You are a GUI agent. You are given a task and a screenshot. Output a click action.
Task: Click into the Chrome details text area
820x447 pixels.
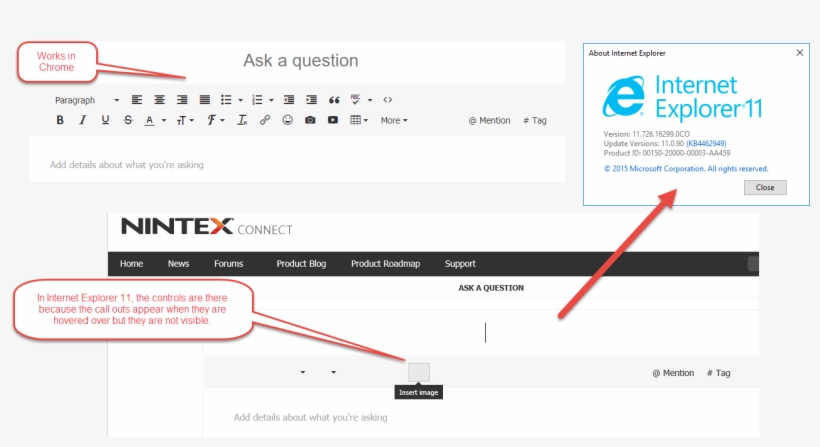[297, 159]
